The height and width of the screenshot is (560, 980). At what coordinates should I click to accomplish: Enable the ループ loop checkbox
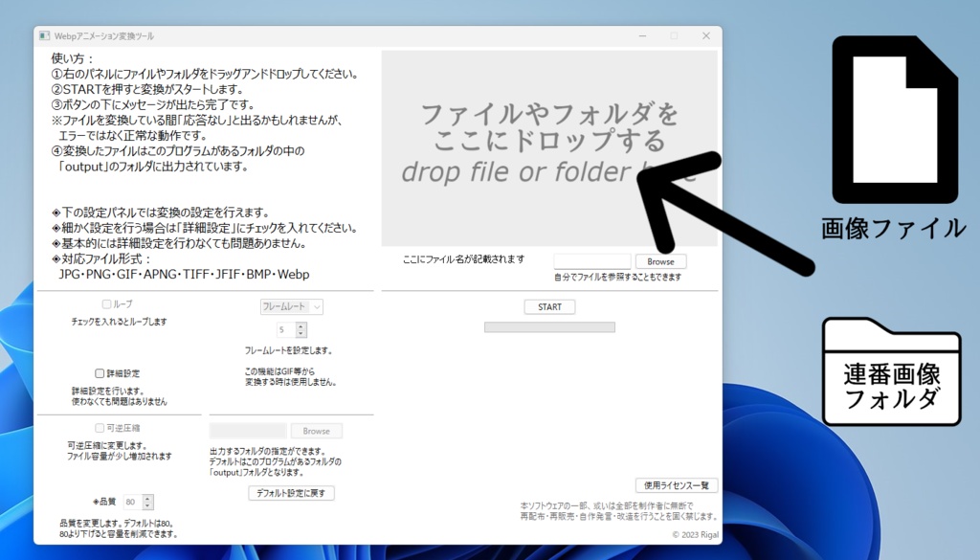point(108,303)
